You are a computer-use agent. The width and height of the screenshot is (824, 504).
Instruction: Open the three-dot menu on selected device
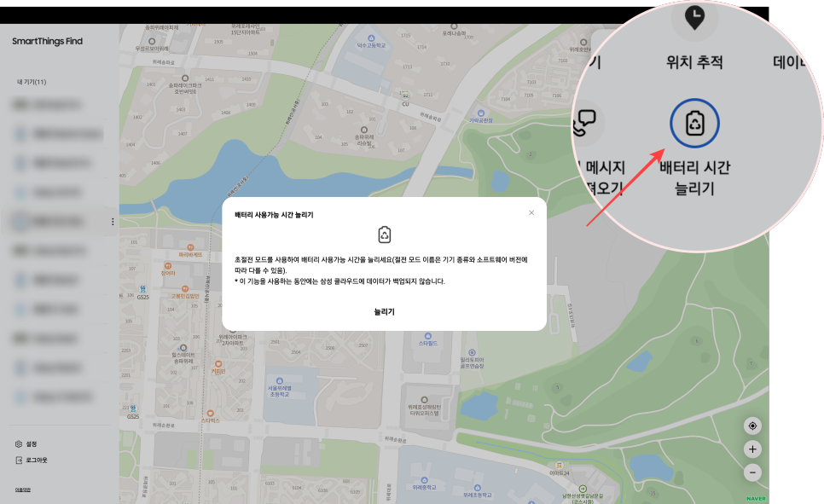point(113,222)
